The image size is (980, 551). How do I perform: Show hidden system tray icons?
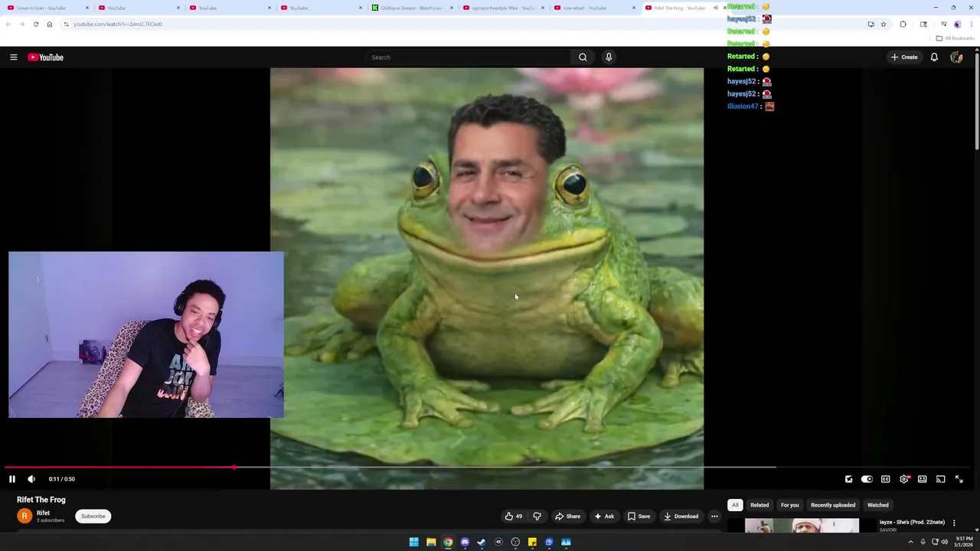tap(910, 542)
